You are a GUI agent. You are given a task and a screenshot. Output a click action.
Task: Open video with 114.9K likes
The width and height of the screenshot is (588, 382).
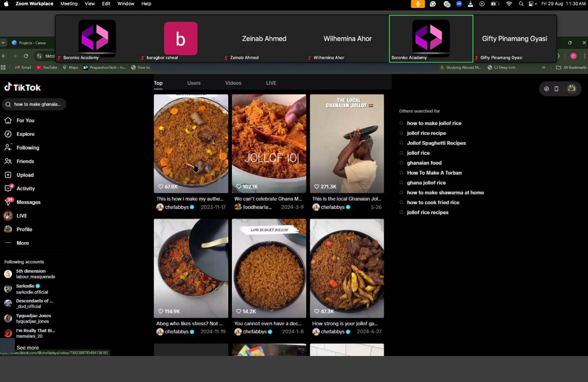point(191,268)
